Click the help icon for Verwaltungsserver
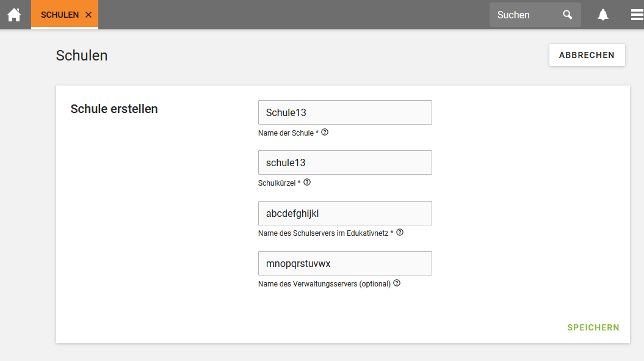The width and height of the screenshot is (644, 361). 397,283
